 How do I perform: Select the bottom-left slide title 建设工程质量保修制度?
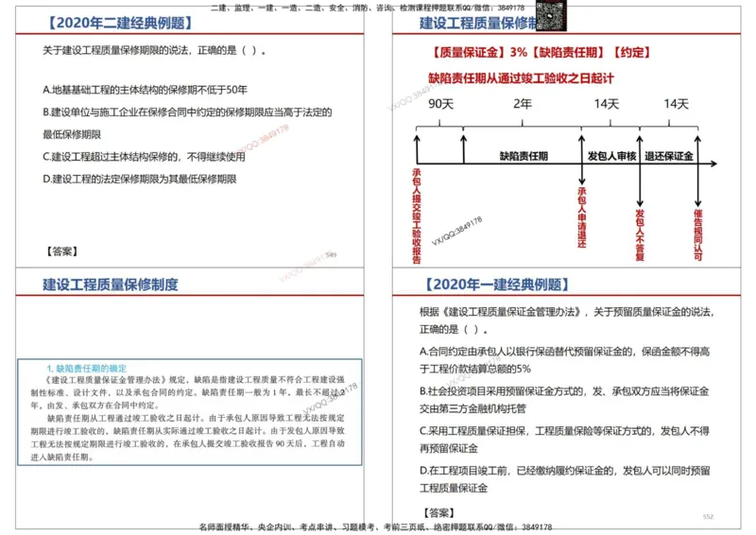point(111,285)
